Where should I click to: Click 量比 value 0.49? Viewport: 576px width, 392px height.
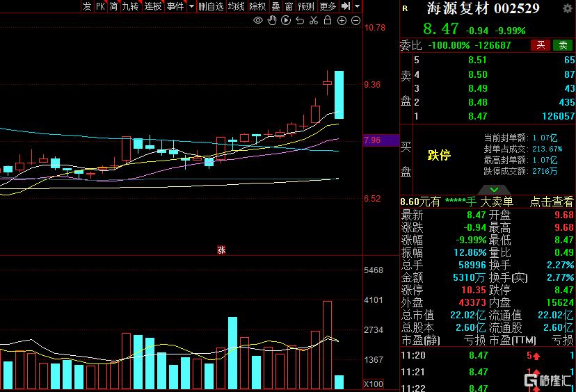click(x=564, y=252)
